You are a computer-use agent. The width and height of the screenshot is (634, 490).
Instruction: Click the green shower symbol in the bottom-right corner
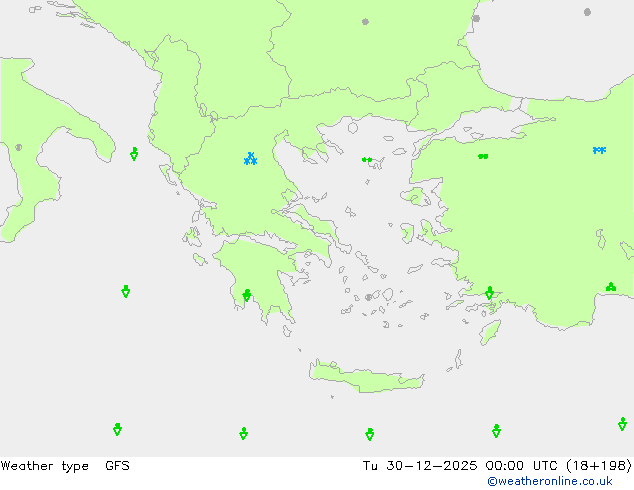[623, 424]
